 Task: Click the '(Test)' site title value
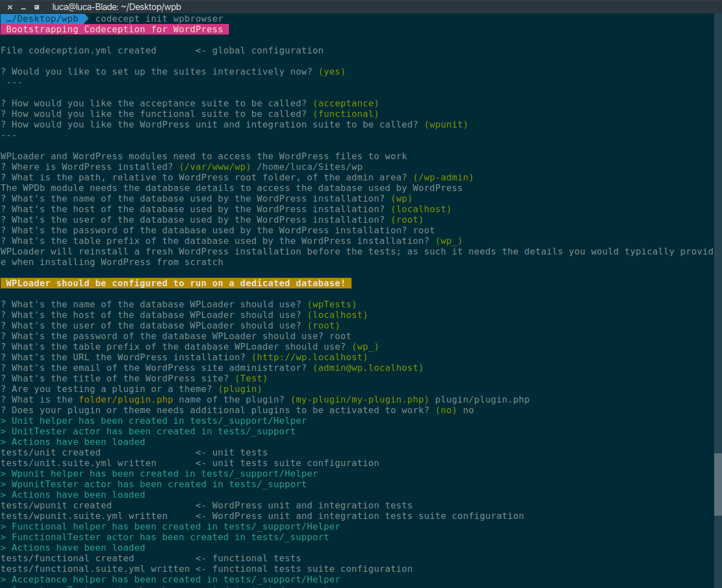click(x=251, y=379)
